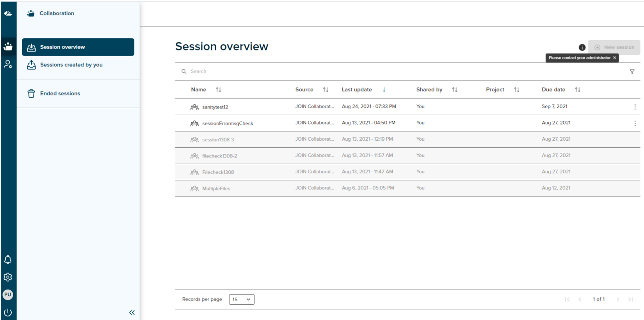Collapse the sidebar with double chevron
The width and height of the screenshot is (644, 320).
pos(132,312)
